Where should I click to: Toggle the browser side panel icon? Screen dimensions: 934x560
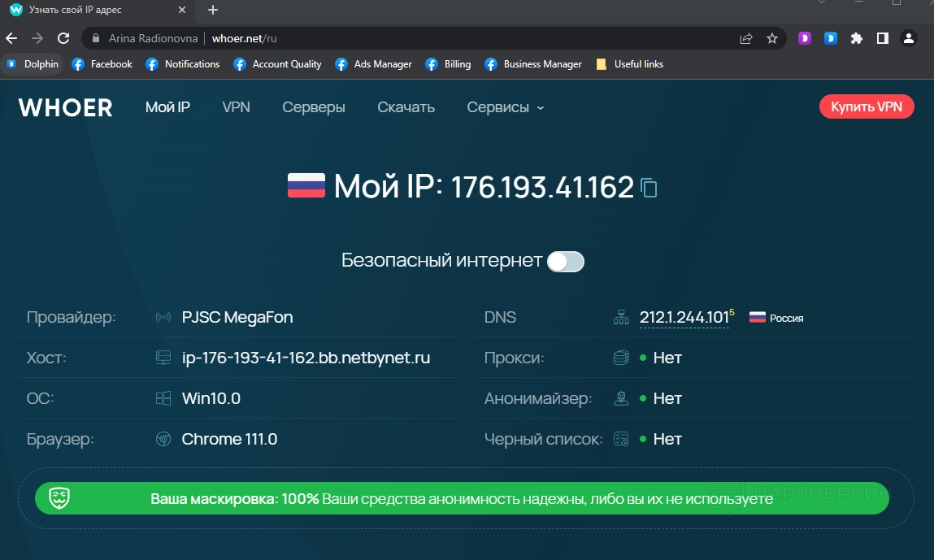tap(883, 38)
